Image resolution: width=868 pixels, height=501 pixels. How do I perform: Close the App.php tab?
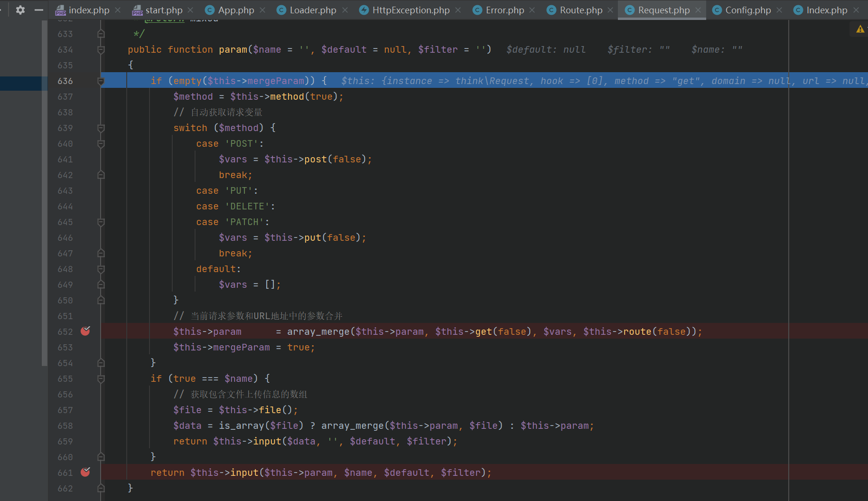(262, 10)
